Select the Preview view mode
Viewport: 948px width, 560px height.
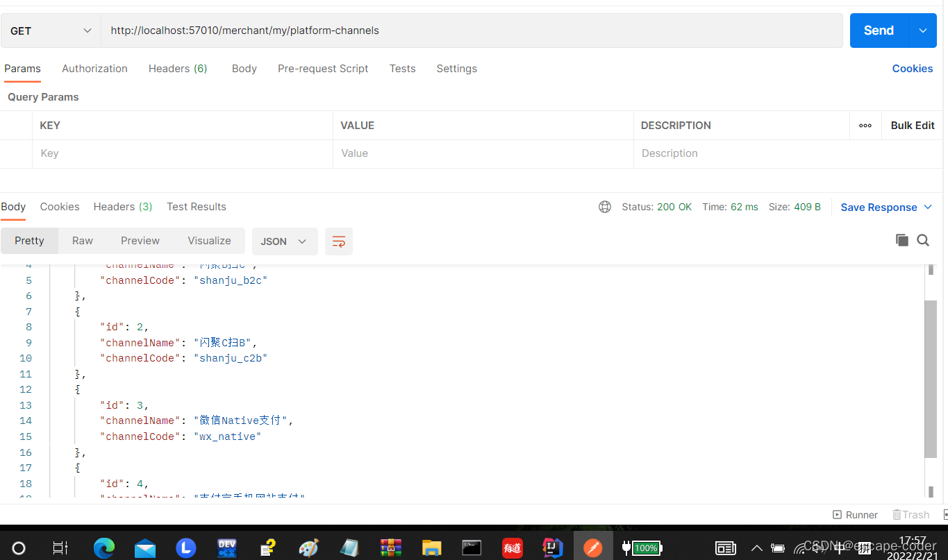pos(140,241)
